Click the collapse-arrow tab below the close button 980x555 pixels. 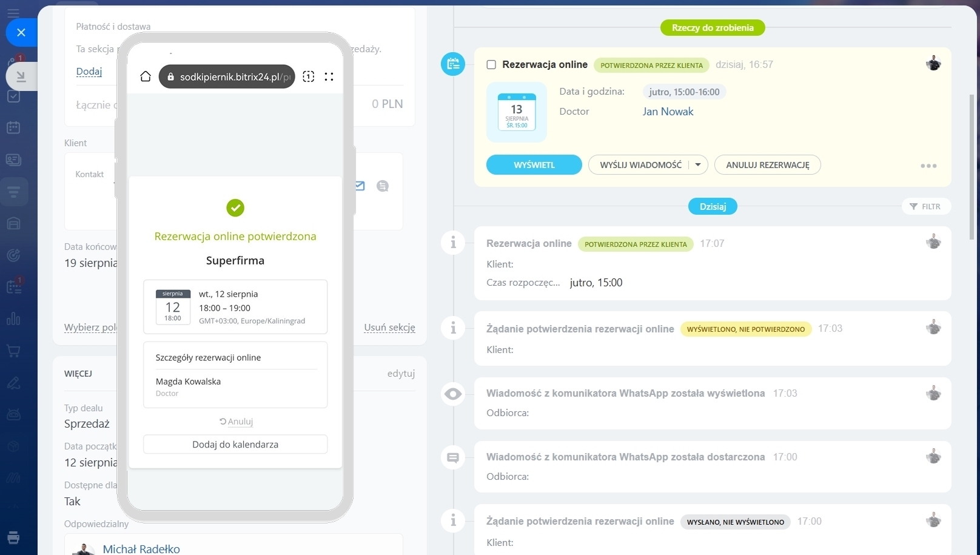tap(21, 76)
